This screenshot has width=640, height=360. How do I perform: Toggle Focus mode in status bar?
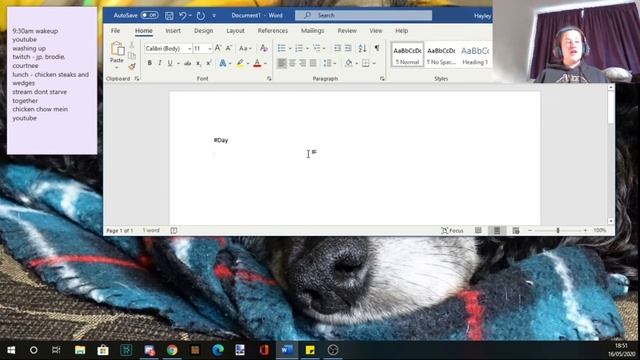(x=452, y=231)
